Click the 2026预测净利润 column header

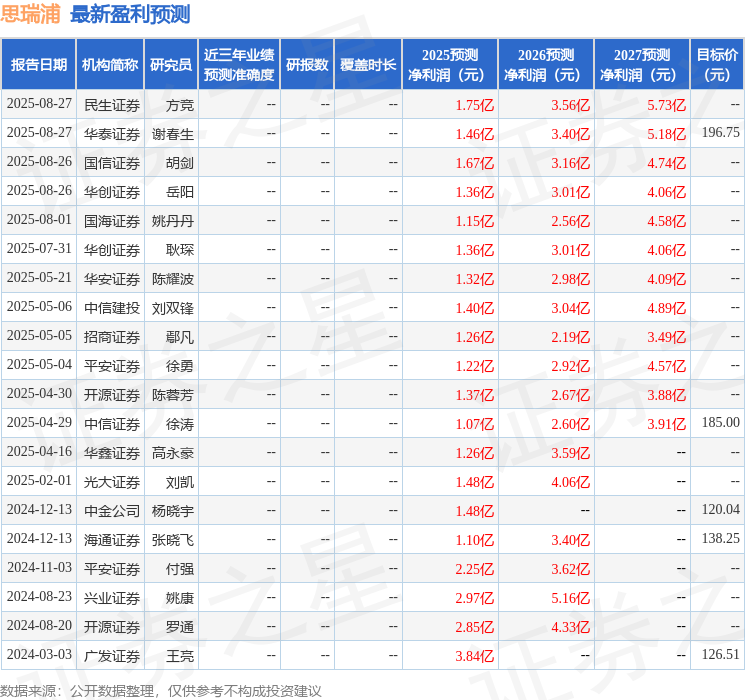point(546,65)
